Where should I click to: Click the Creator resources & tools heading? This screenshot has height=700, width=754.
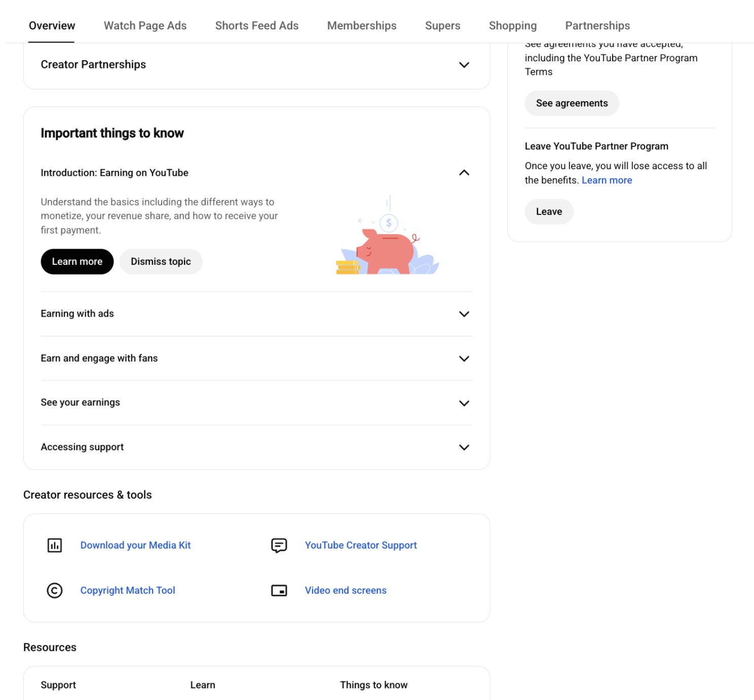click(88, 495)
